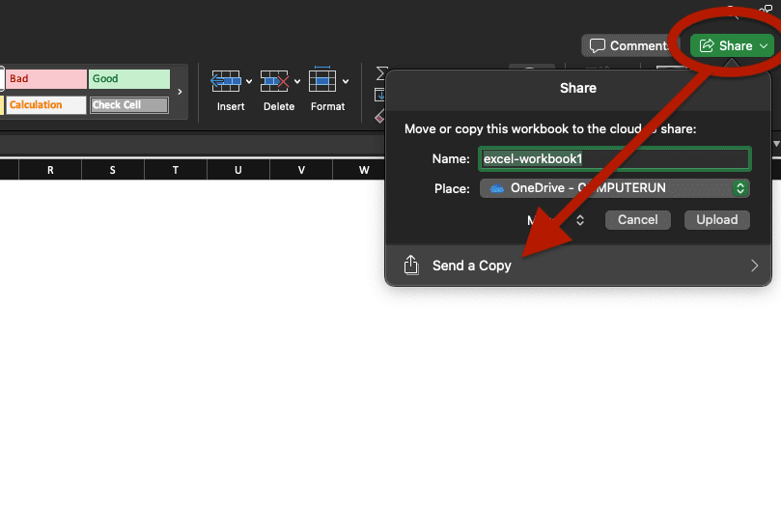Image resolution: width=781 pixels, height=532 pixels.
Task: Expand the cell styles gallery
Action: click(x=180, y=92)
